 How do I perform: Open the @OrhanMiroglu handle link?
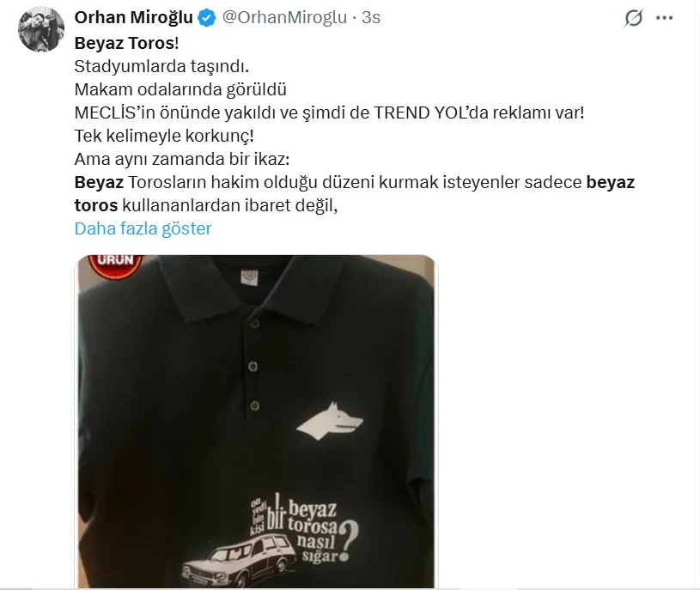[284, 17]
